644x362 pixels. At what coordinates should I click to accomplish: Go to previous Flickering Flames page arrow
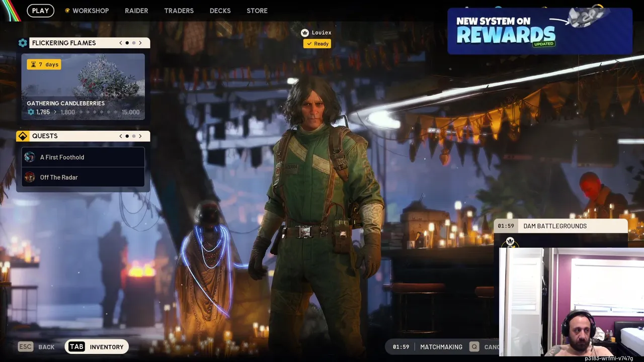point(121,43)
